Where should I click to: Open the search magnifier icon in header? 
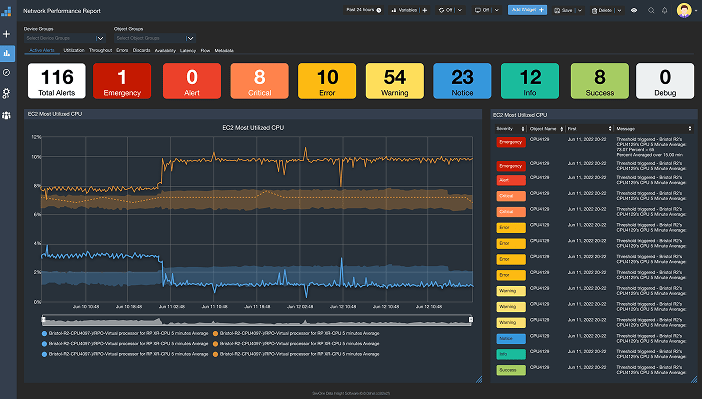651,10
